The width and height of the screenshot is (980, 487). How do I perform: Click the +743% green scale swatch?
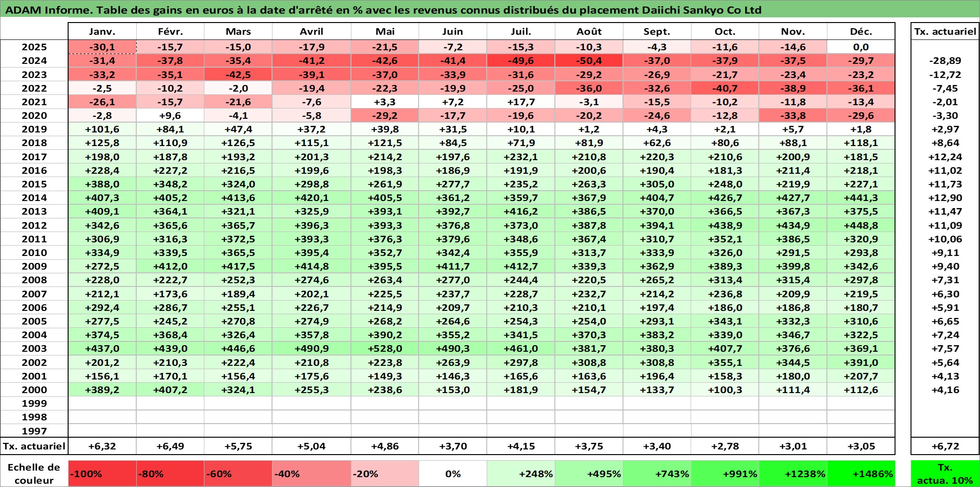(657, 473)
